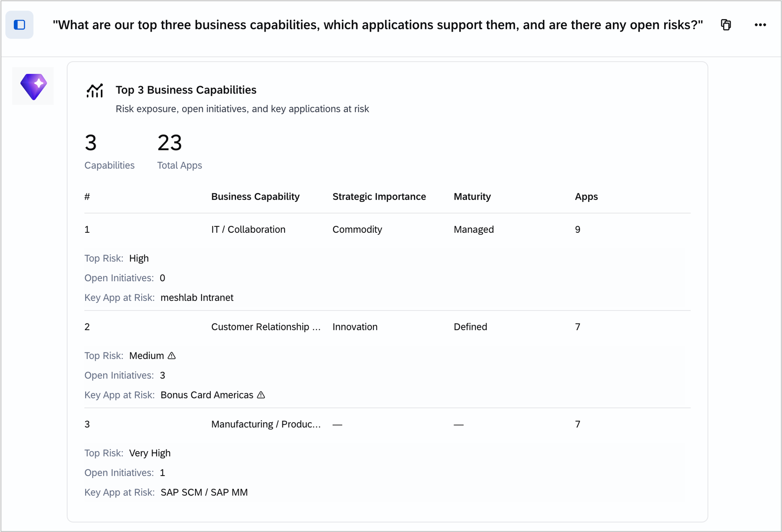Open the three-dot more options menu

point(760,25)
